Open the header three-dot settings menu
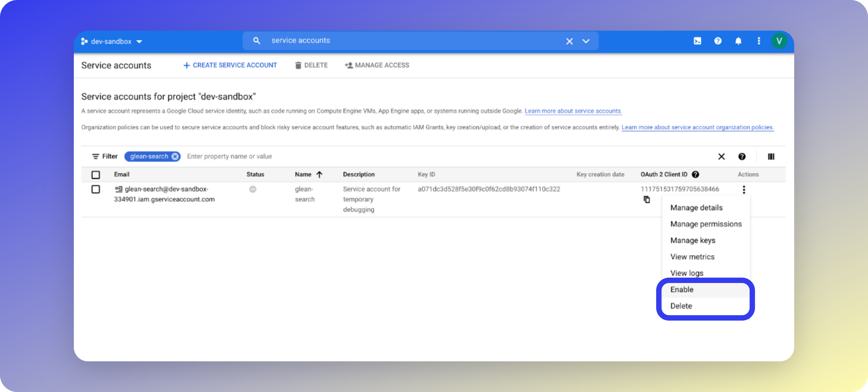This screenshot has width=868, height=392. click(x=759, y=41)
